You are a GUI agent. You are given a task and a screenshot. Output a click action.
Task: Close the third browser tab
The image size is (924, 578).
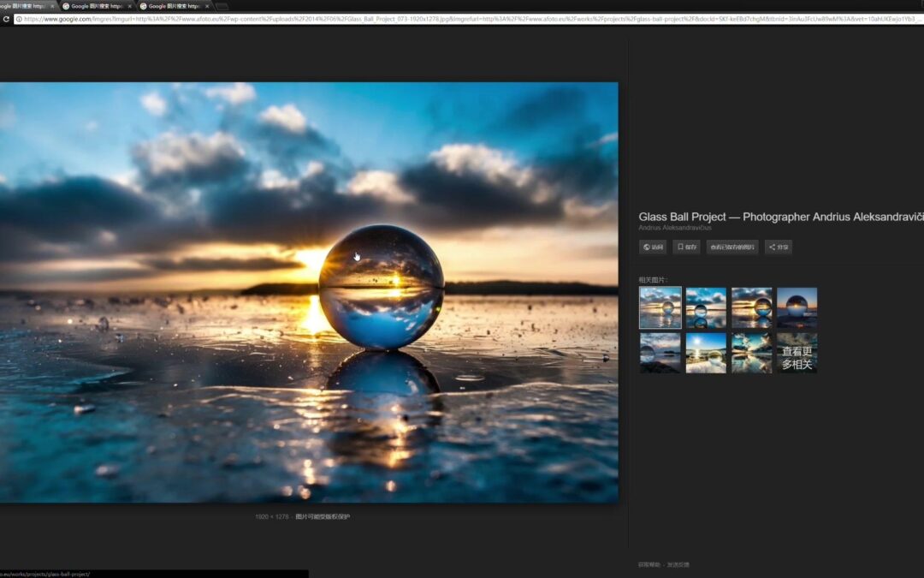[207, 6]
